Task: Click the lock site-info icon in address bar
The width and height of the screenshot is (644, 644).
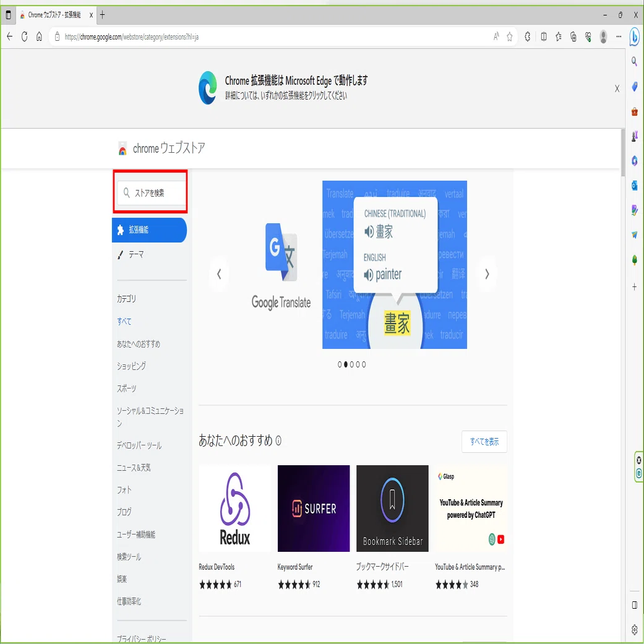Action: pyautogui.click(x=57, y=37)
